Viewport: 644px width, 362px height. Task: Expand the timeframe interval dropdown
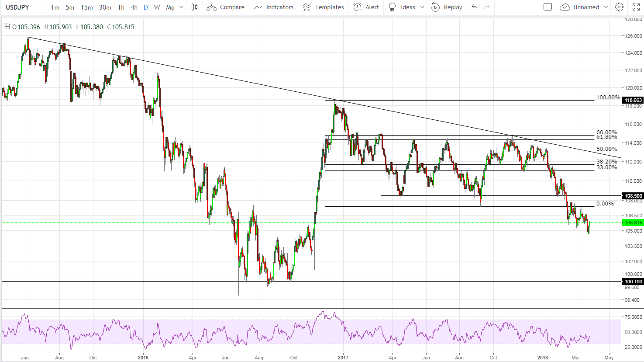click(x=181, y=7)
